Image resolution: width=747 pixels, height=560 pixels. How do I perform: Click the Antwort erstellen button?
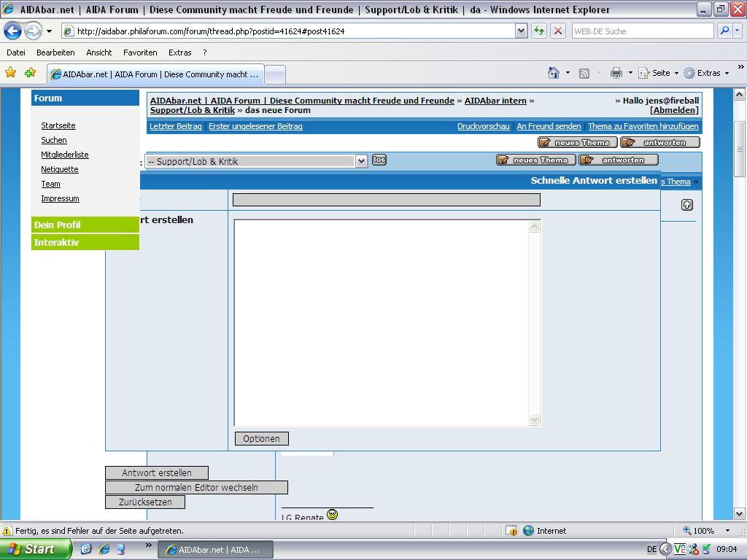157,472
